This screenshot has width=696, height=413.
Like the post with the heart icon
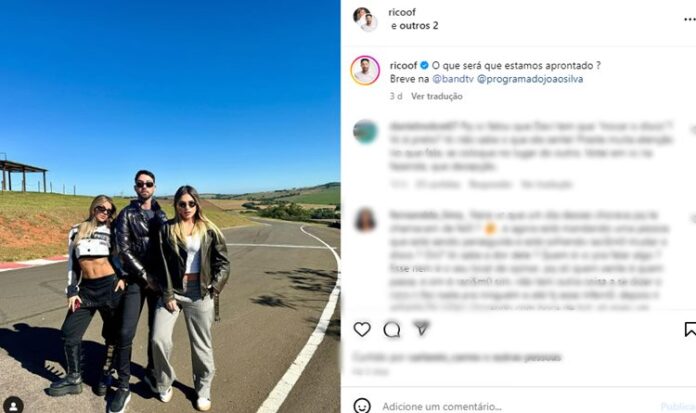coord(362,329)
